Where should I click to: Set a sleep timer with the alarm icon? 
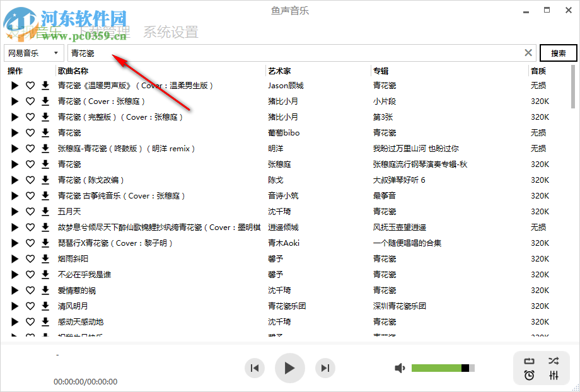coord(530,376)
